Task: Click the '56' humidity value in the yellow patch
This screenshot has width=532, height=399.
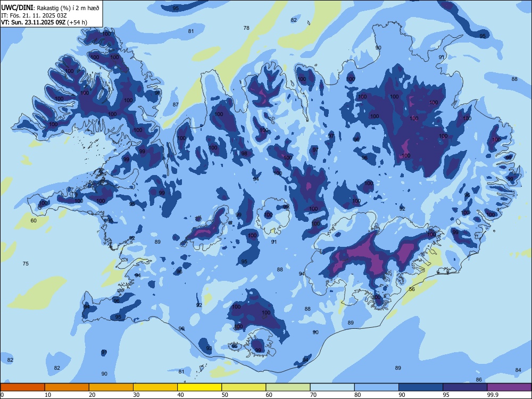Action: tap(412, 289)
